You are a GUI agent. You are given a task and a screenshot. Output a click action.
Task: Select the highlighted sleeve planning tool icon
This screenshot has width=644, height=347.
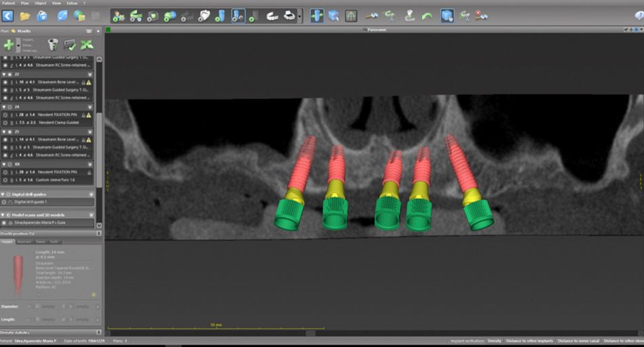[238, 16]
